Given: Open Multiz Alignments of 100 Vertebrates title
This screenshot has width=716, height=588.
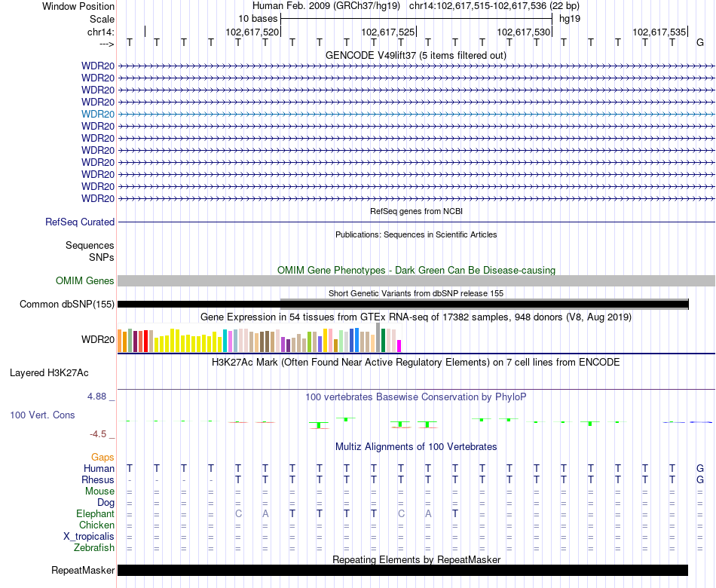Looking at the screenshot, I should pos(416,447).
